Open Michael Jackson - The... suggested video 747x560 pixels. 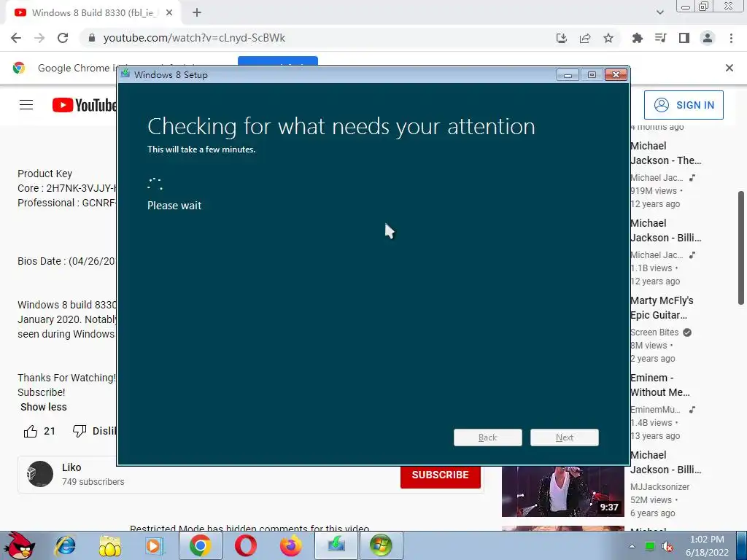click(x=665, y=153)
